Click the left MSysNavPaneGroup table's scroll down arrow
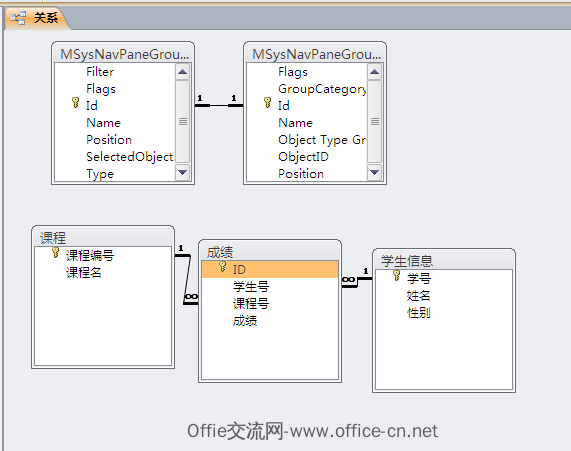The height and width of the screenshot is (451, 571). pyautogui.click(x=182, y=172)
